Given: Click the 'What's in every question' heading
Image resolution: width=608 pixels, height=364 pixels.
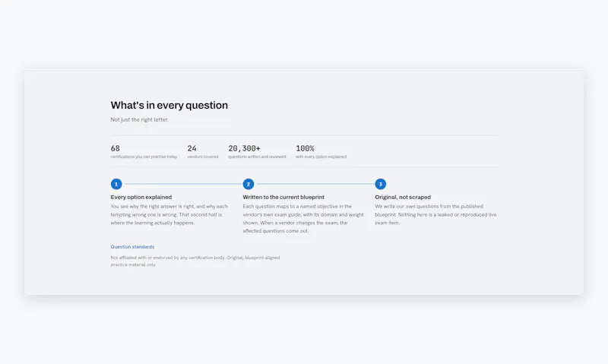Looking at the screenshot, I should coord(169,106).
